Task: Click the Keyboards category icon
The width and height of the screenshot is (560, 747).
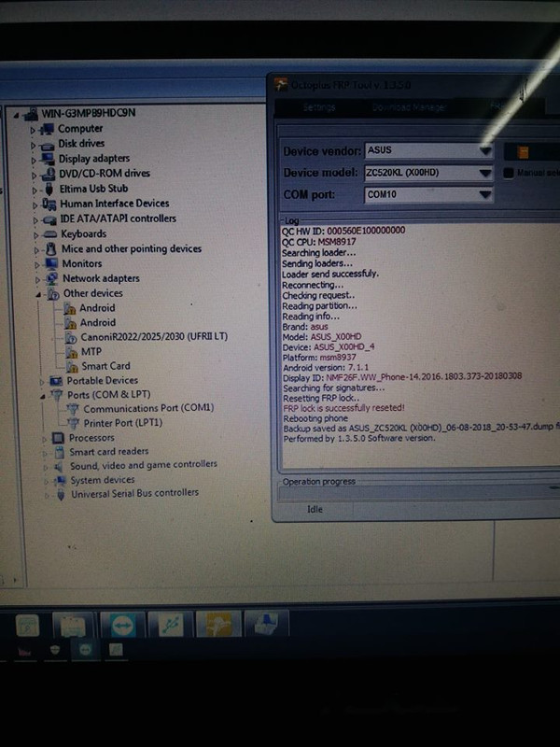Action: point(50,234)
